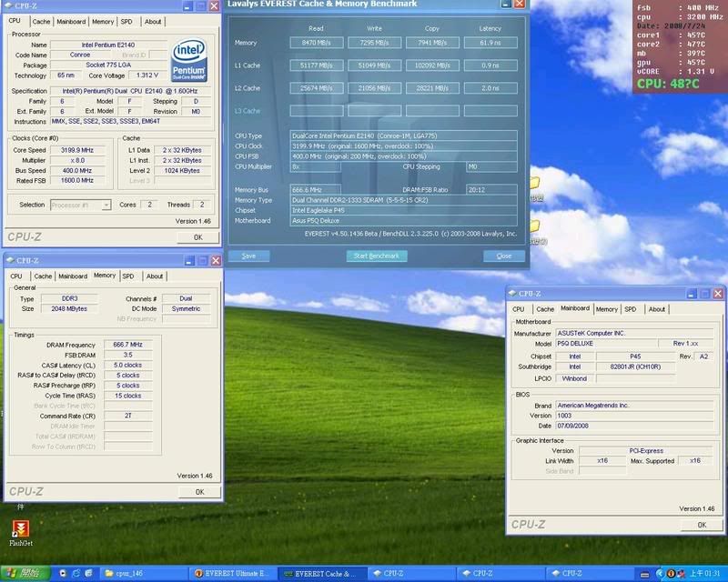Click the third quick launch icon before cpuz_146

pyautogui.click(x=88, y=574)
